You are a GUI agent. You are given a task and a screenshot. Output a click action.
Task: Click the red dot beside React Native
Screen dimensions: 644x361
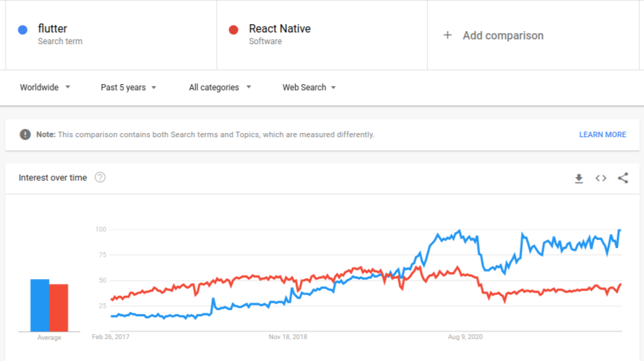coord(233,30)
